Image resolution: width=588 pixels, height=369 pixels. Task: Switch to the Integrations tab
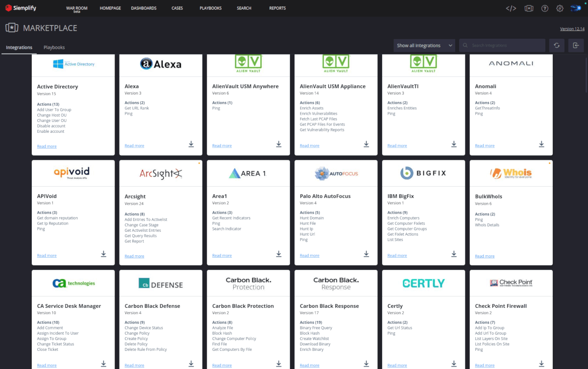pos(19,48)
